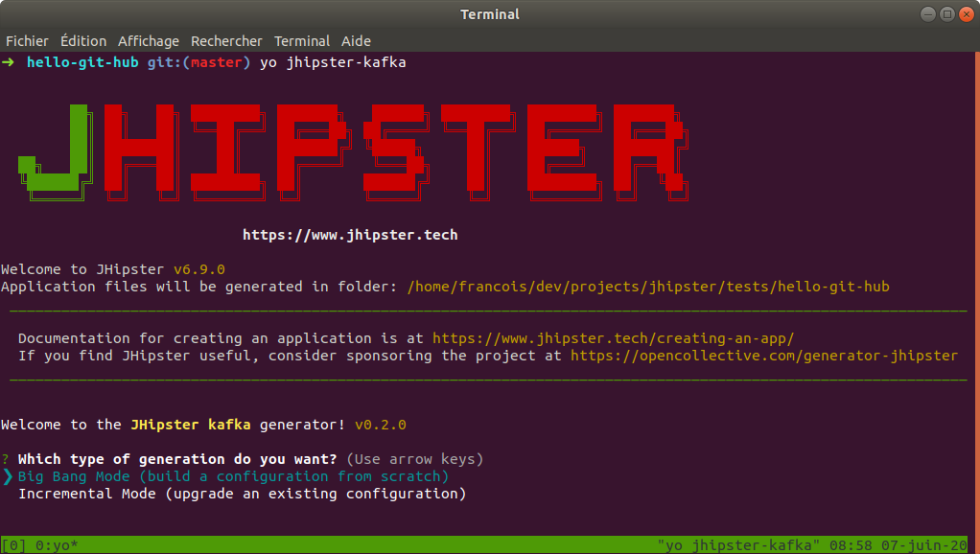Open the Terminal menu
Image resolution: width=980 pixels, height=554 pixels.
tap(302, 41)
